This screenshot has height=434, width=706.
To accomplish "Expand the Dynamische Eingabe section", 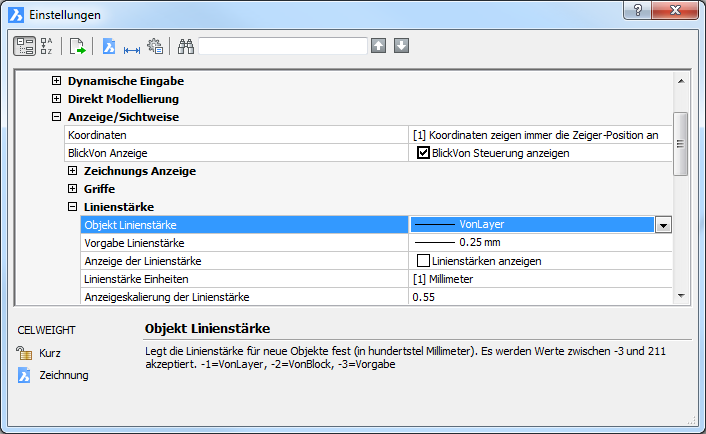I will (57, 81).
